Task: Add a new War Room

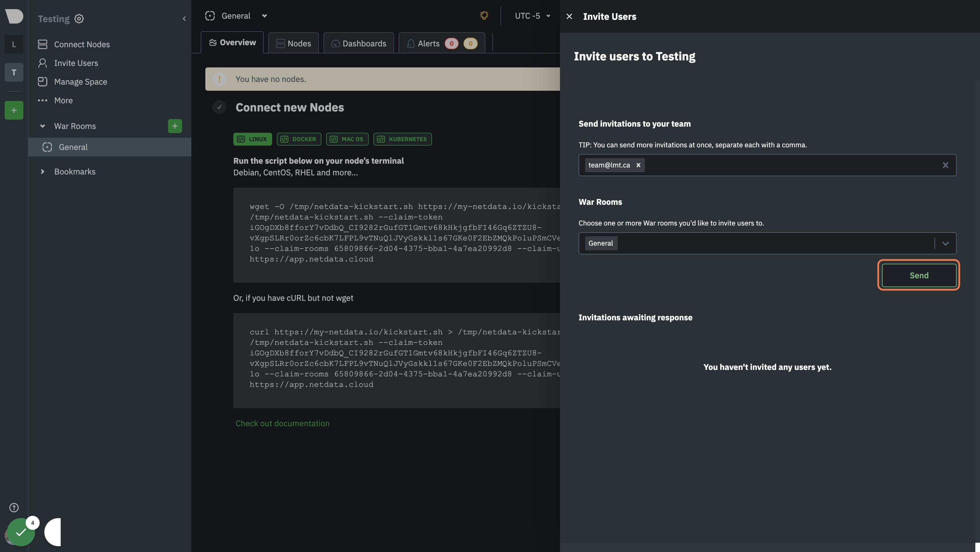Action: tap(175, 126)
